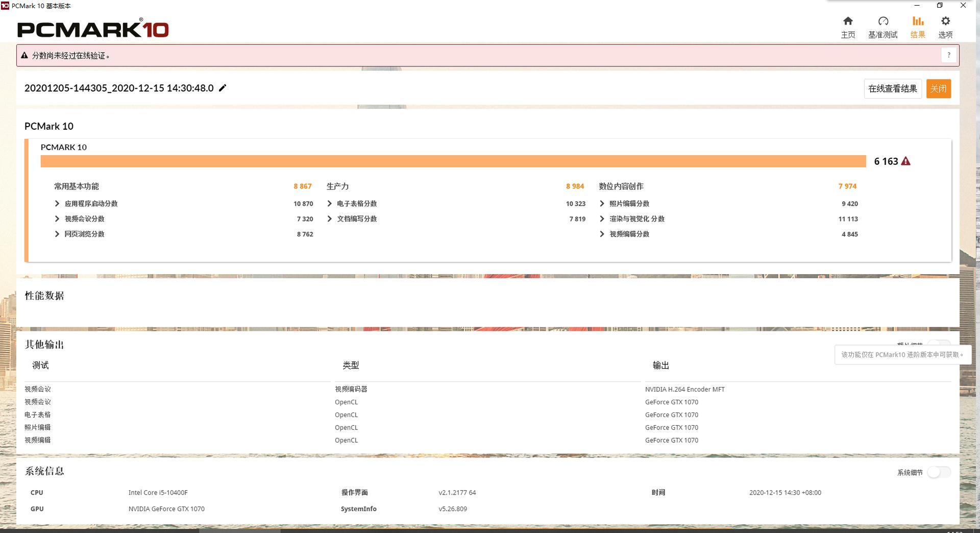The width and height of the screenshot is (980, 533).
Task: Select the 生产力 score 8 984
Action: pyautogui.click(x=575, y=186)
